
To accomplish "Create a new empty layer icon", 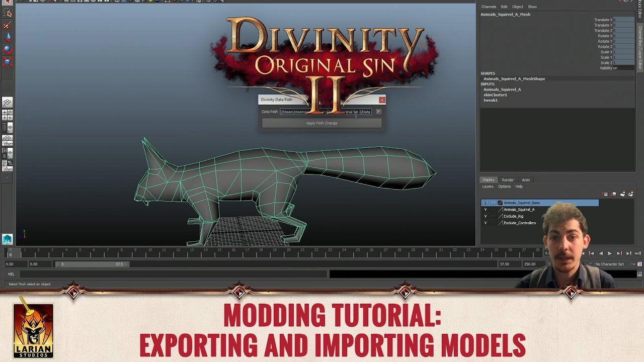I will pyautogui.click(x=622, y=194).
